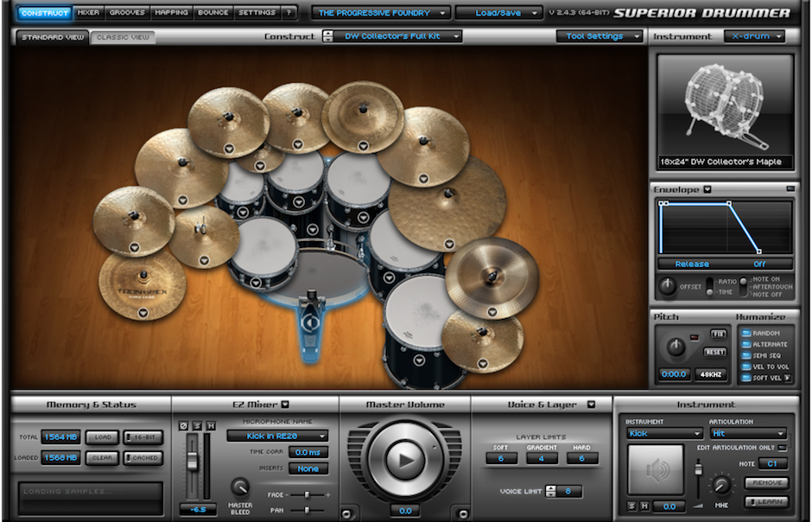
Task: Open Soft Vel arrow options
Action: click(x=788, y=378)
